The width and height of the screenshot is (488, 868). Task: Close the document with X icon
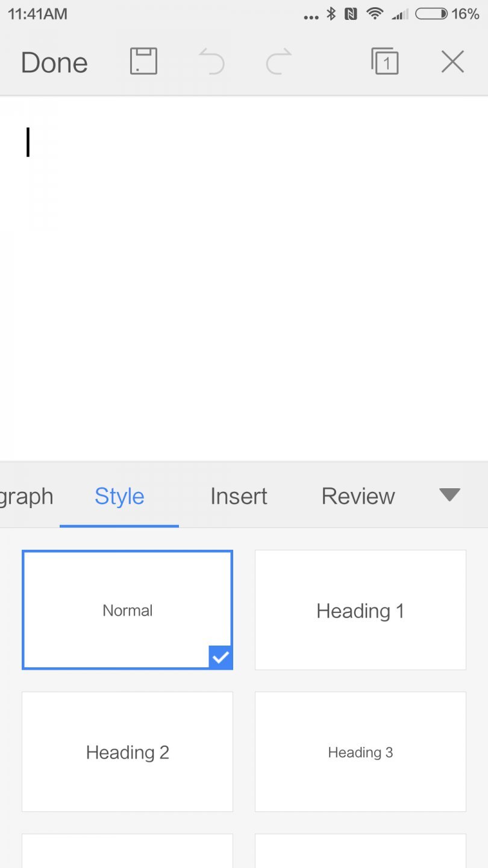[x=452, y=61]
